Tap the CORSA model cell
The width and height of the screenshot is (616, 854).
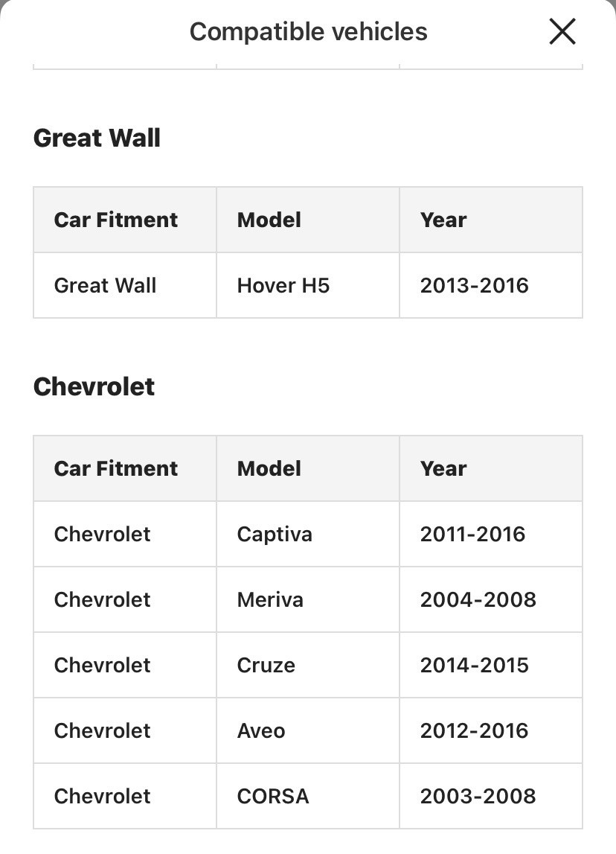(273, 797)
